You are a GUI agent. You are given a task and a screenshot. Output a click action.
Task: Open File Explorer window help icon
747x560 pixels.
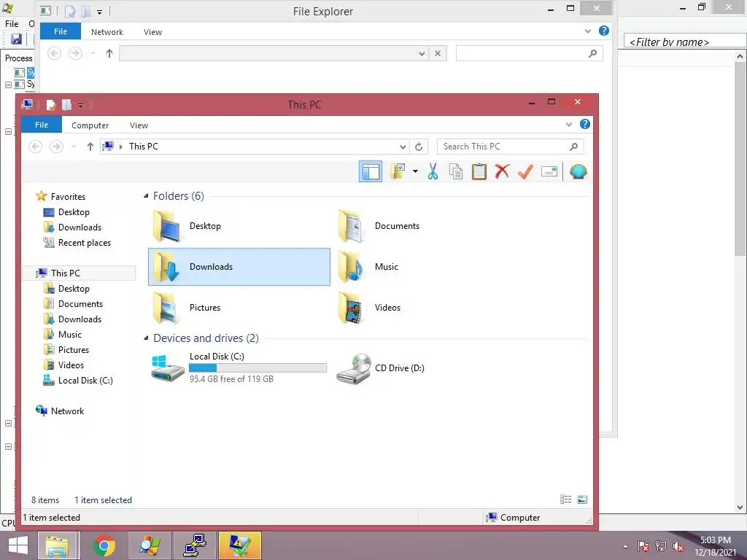point(604,31)
